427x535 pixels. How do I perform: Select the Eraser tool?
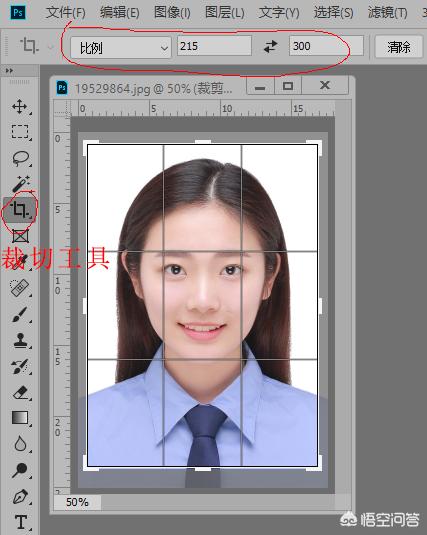pos(20,392)
